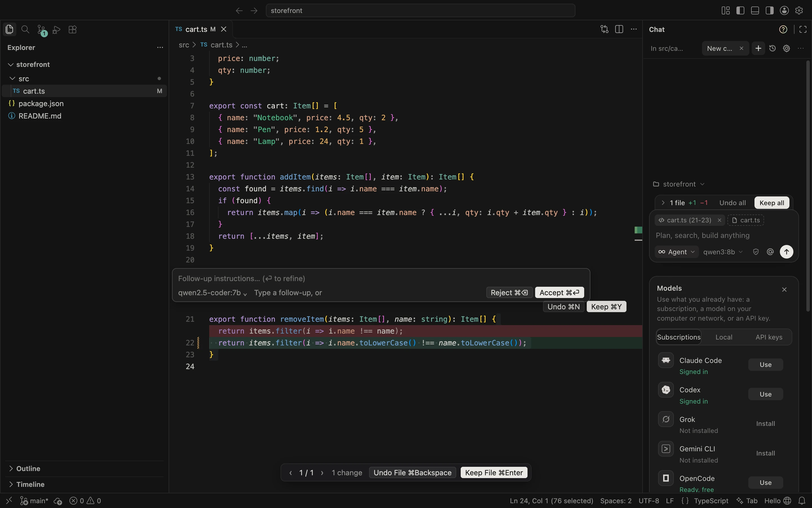The image size is (812, 508).
Task: Maximize the Chat panel
Action: click(803, 30)
